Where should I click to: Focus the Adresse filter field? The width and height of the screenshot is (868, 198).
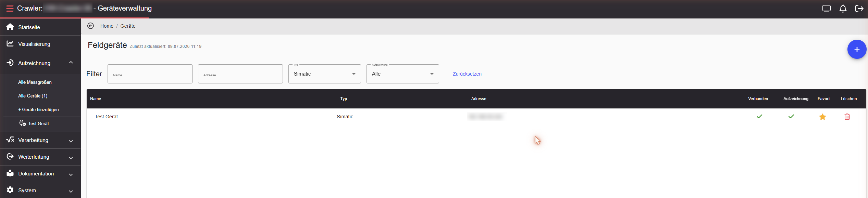(x=240, y=74)
